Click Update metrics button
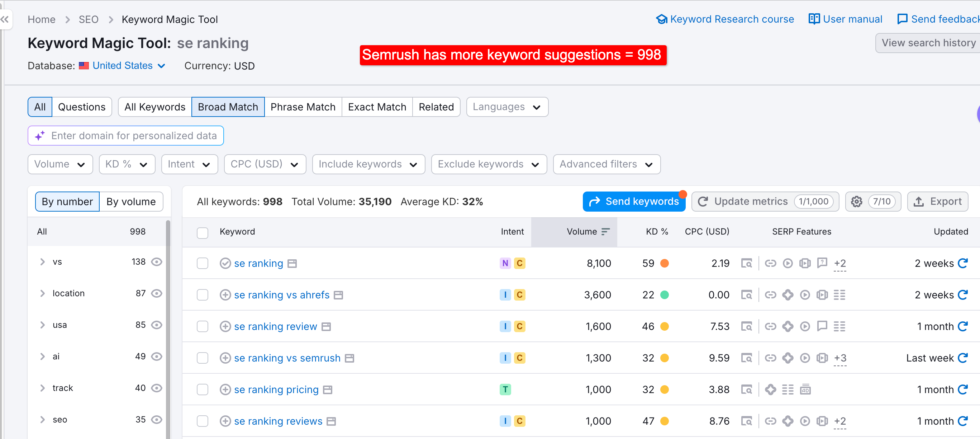Image resolution: width=980 pixels, height=439 pixels. click(x=765, y=202)
